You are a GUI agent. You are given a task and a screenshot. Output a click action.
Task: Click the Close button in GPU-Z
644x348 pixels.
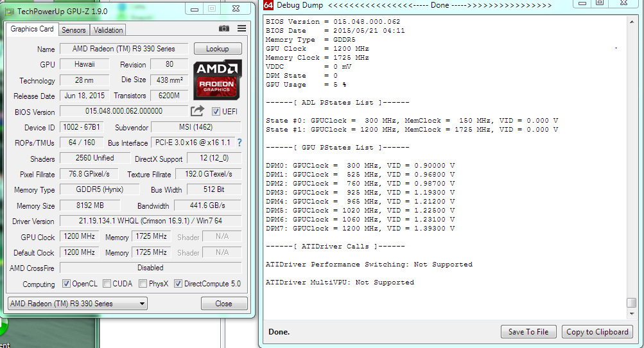click(224, 304)
